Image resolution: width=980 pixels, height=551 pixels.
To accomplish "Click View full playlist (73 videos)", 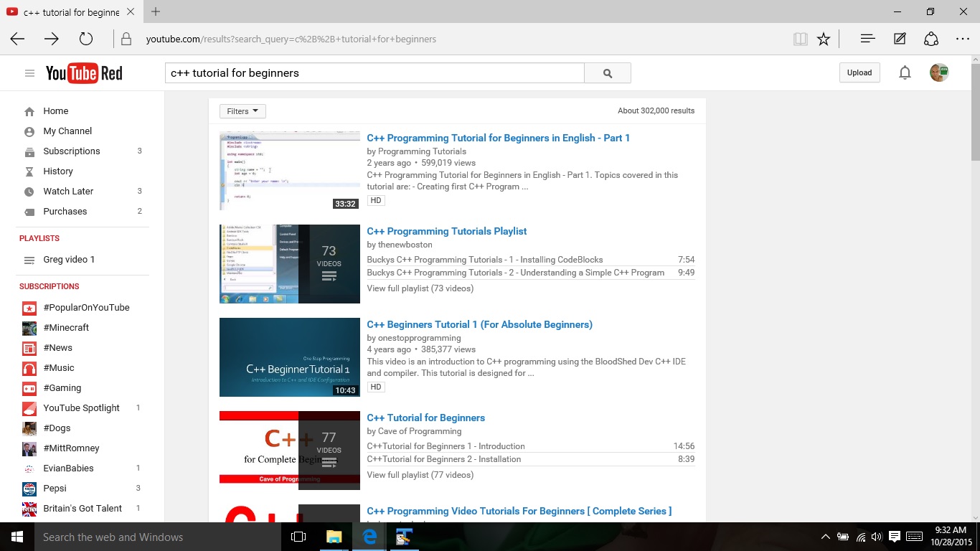I will pyautogui.click(x=420, y=288).
